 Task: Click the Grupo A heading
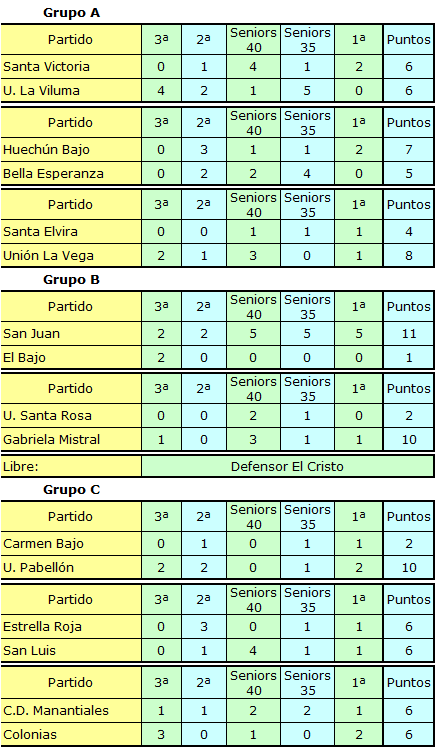[x=71, y=13]
